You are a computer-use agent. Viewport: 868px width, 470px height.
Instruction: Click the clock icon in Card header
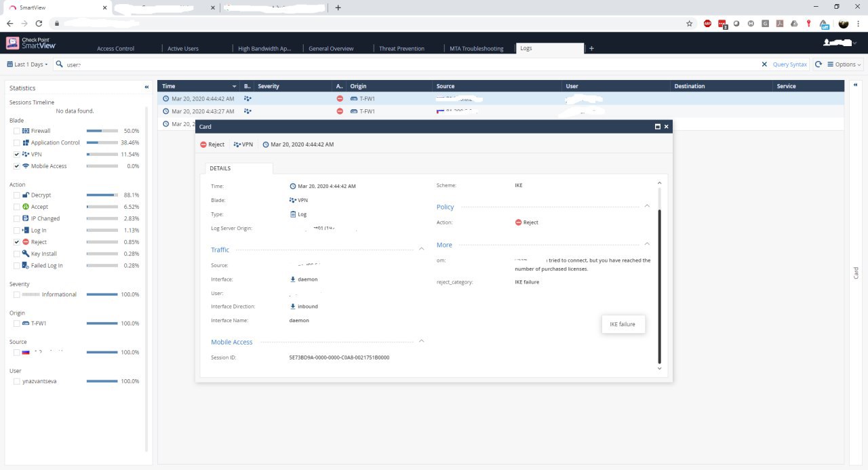click(266, 144)
